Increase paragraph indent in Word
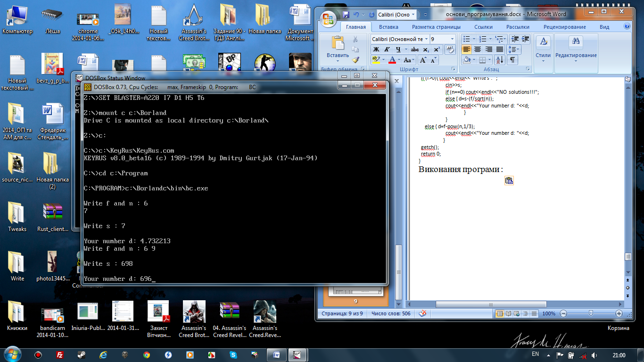Image resolution: width=644 pixels, height=362 pixels. [525, 39]
